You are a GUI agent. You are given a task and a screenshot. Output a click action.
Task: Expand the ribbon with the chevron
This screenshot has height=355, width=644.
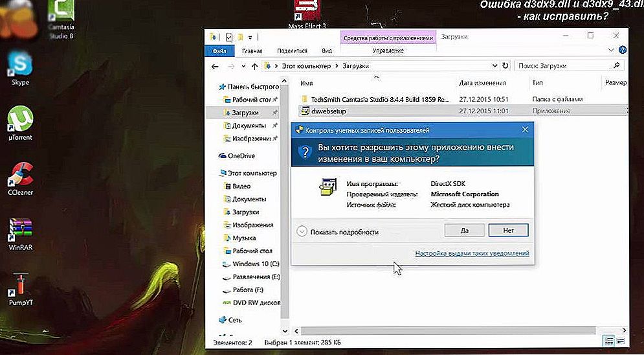coord(612,50)
